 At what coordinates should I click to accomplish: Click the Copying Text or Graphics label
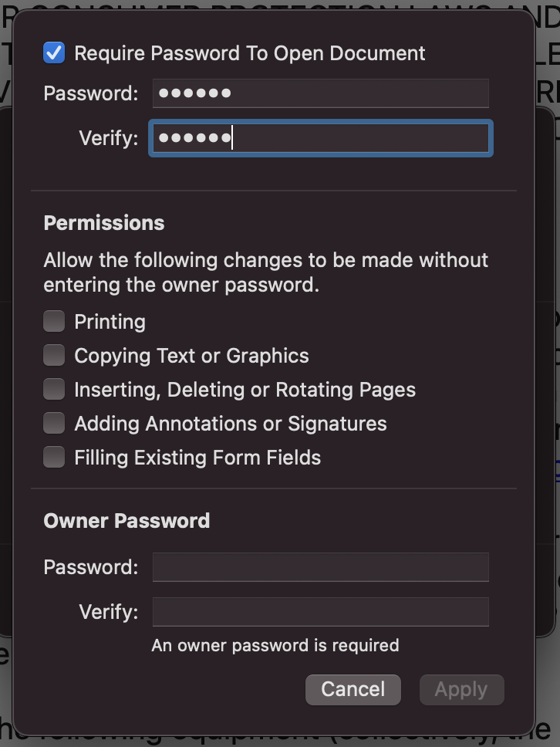tap(191, 356)
